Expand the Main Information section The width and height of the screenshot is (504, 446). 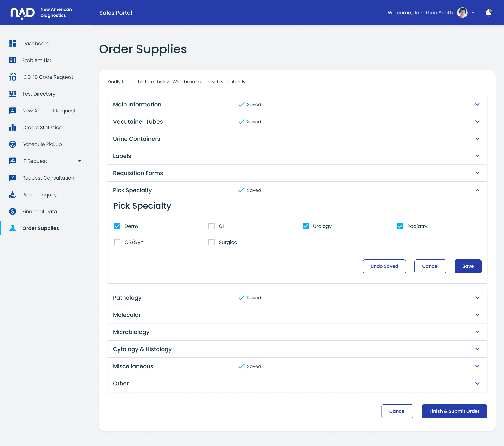(297, 104)
